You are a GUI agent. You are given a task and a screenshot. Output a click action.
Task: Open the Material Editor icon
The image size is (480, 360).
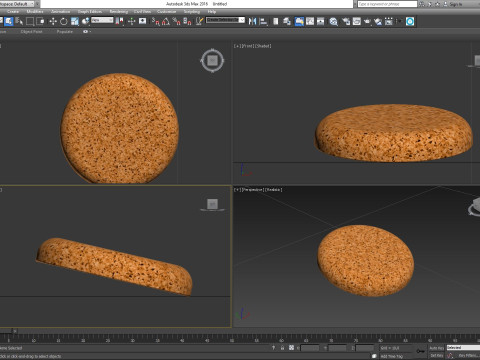click(333, 22)
